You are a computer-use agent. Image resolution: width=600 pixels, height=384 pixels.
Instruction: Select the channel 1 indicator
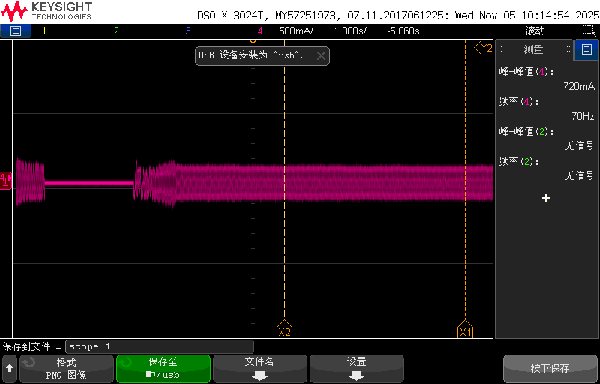[44, 31]
